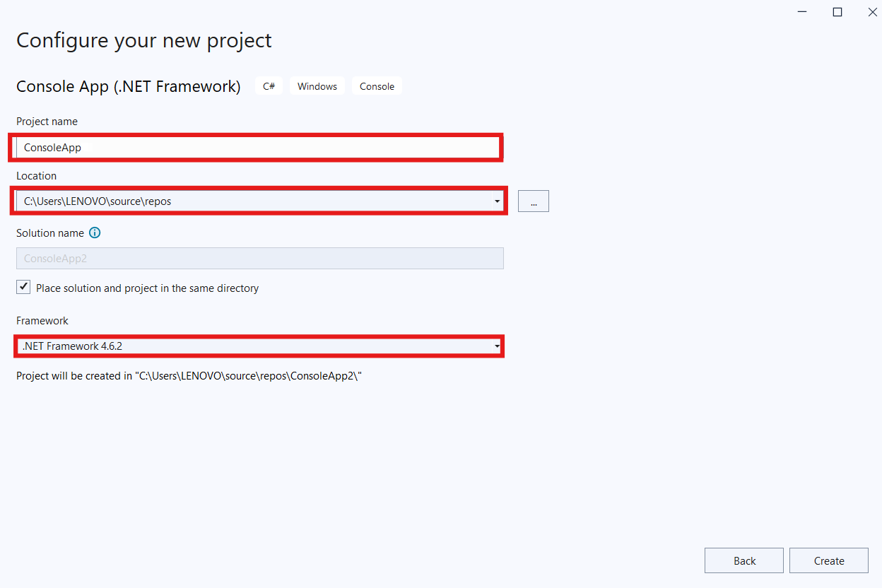This screenshot has height=588, width=882.
Task: Minimize the project configuration window
Action: 802,12
